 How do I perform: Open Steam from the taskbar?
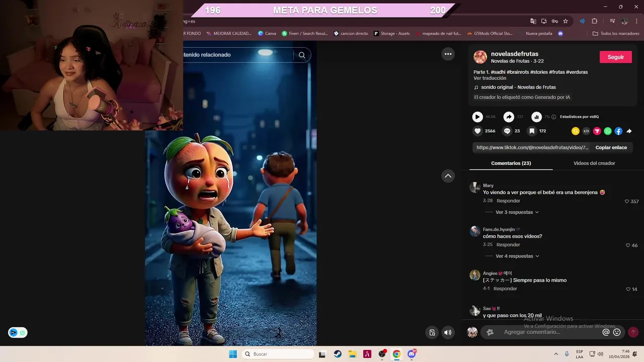click(x=338, y=354)
